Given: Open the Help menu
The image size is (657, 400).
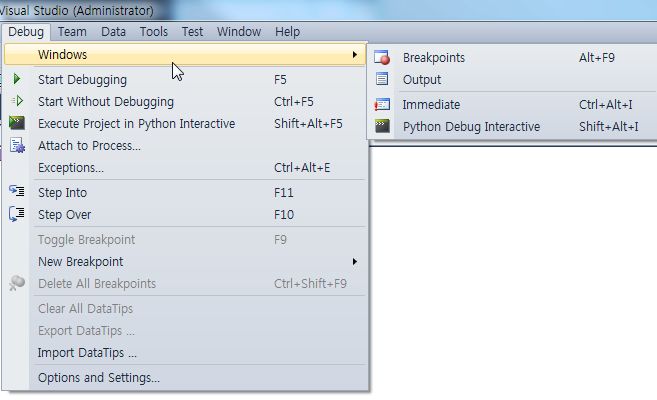Looking at the screenshot, I should [x=287, y=32].
